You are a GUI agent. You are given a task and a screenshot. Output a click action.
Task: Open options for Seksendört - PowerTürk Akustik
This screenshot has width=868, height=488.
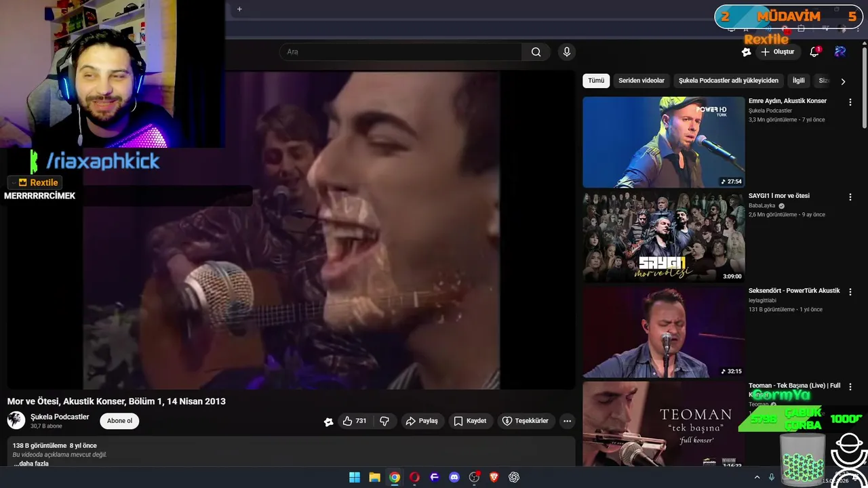point(850,291)
